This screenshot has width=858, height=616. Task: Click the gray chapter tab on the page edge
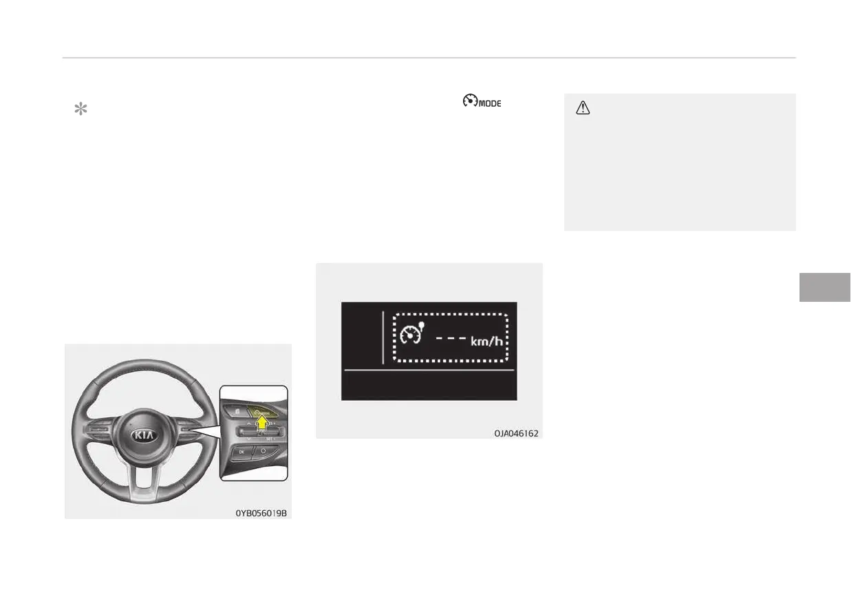coord(825,286)
